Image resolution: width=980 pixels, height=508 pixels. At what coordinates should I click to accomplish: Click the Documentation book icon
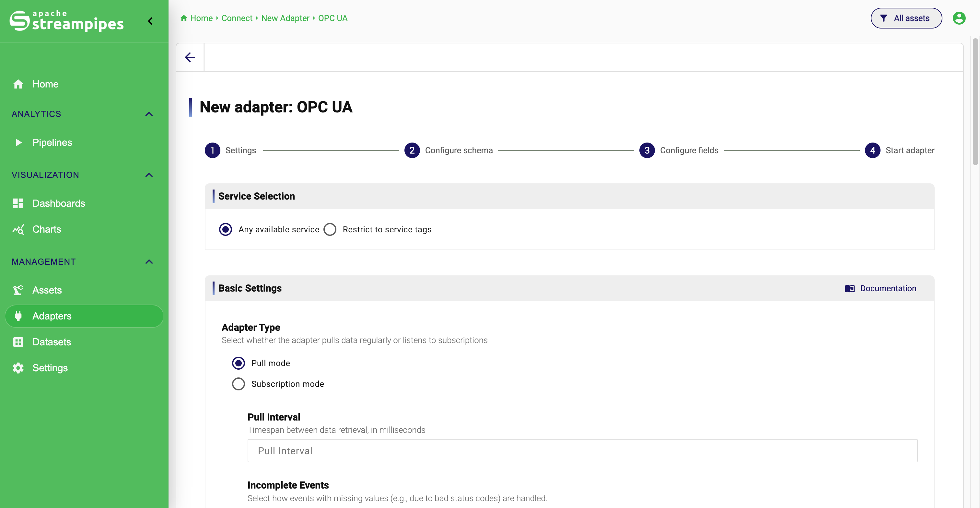pos(849,288)
